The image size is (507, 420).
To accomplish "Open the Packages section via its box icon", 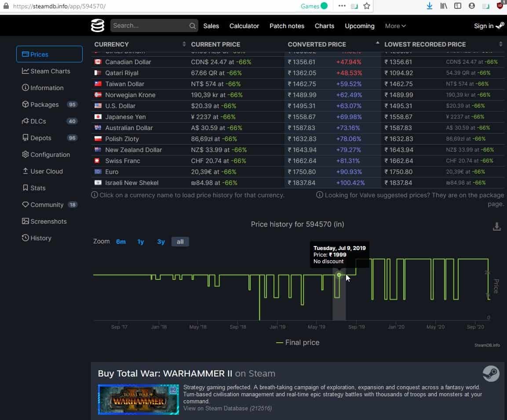I will point(26,105).
